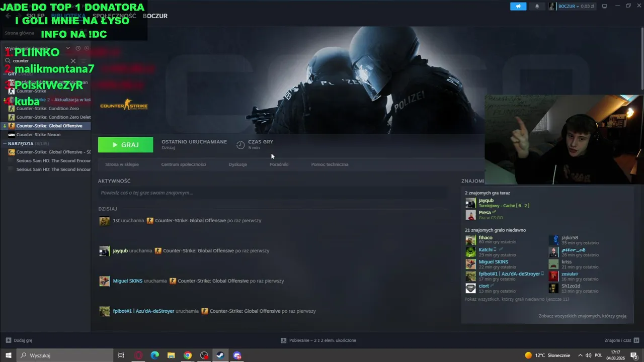This screenshot has width=644, height=362.
Task: Open jajko58 friend entry
Action: [x=570, y=238]
